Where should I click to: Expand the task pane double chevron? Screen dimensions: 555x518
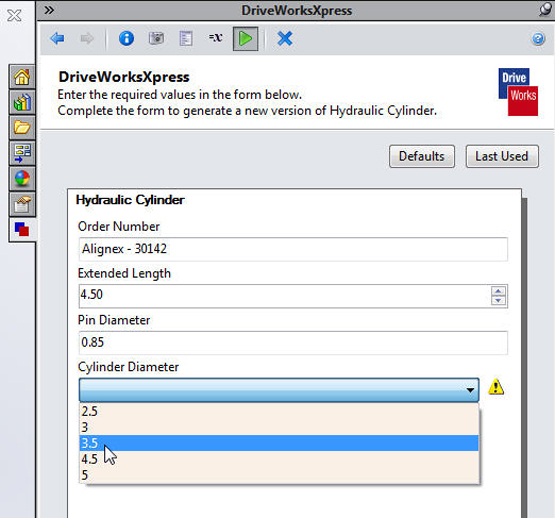click(49, 10)
